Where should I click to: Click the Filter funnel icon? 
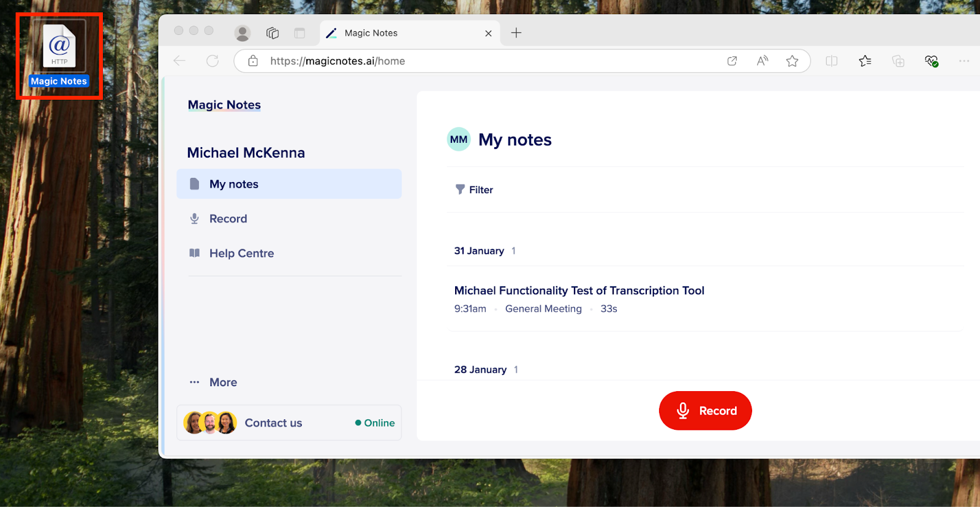click(x=459, y=189)
